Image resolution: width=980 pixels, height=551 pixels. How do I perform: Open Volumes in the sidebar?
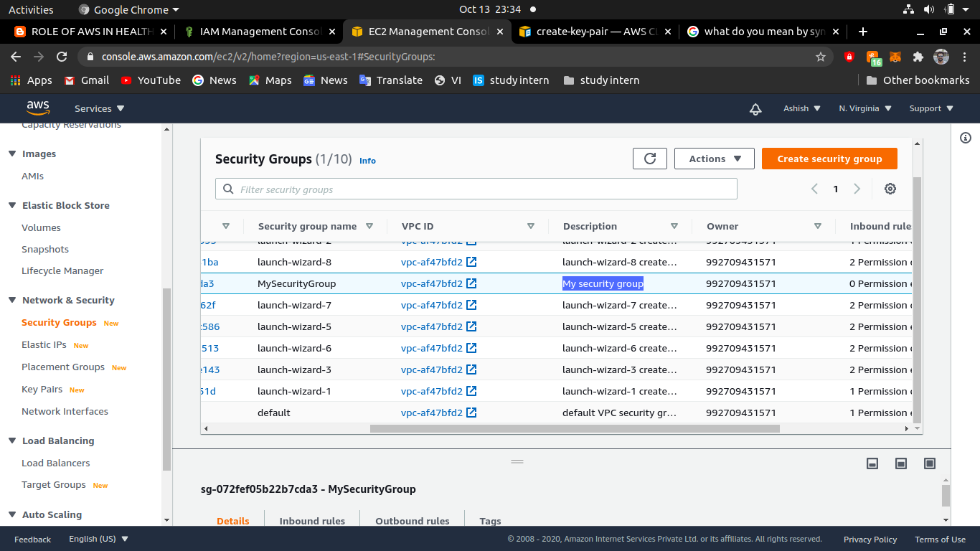(x=41, y=227)
